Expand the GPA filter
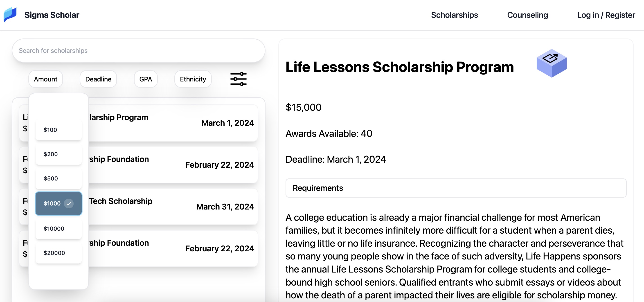This screenshot has width=644, height=302. point(146,79)
